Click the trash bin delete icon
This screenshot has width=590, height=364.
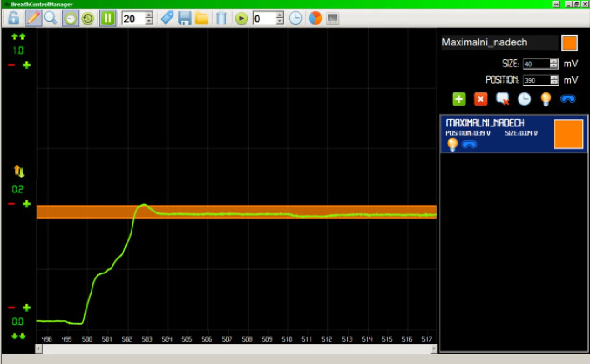pos(221,18)
